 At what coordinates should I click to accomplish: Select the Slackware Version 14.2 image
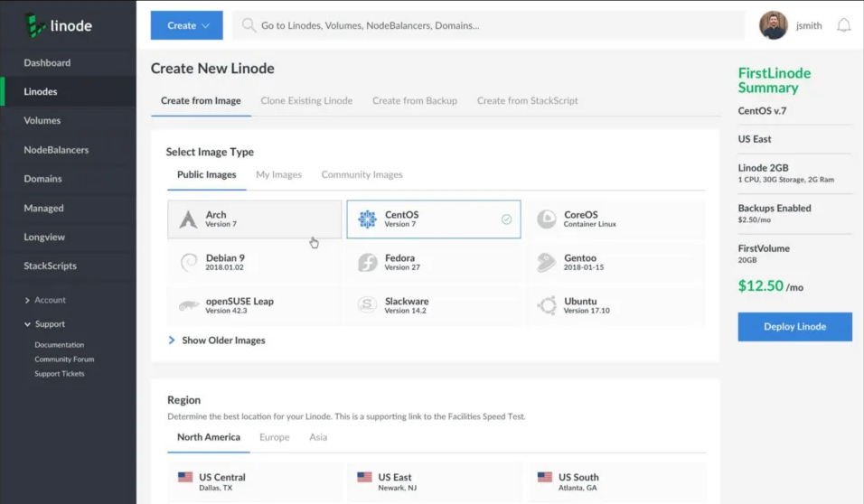(434, 305)
